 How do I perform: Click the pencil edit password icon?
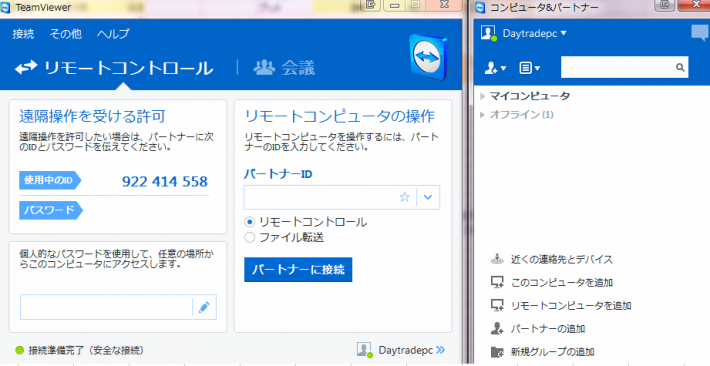click(x=204, y=307)
